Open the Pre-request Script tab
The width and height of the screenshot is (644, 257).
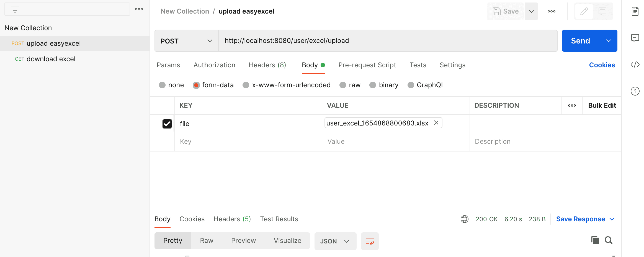coord(367,65)
